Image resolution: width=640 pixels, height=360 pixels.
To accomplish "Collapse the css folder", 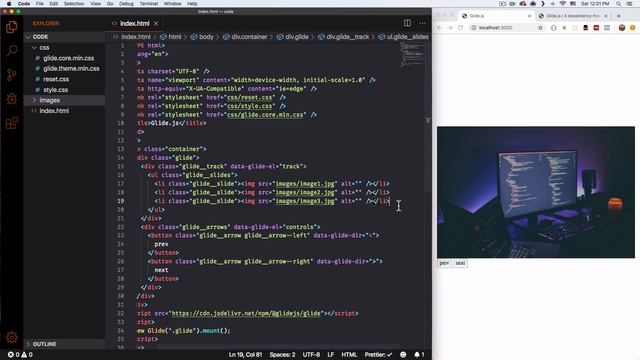I will pos(64,48).
